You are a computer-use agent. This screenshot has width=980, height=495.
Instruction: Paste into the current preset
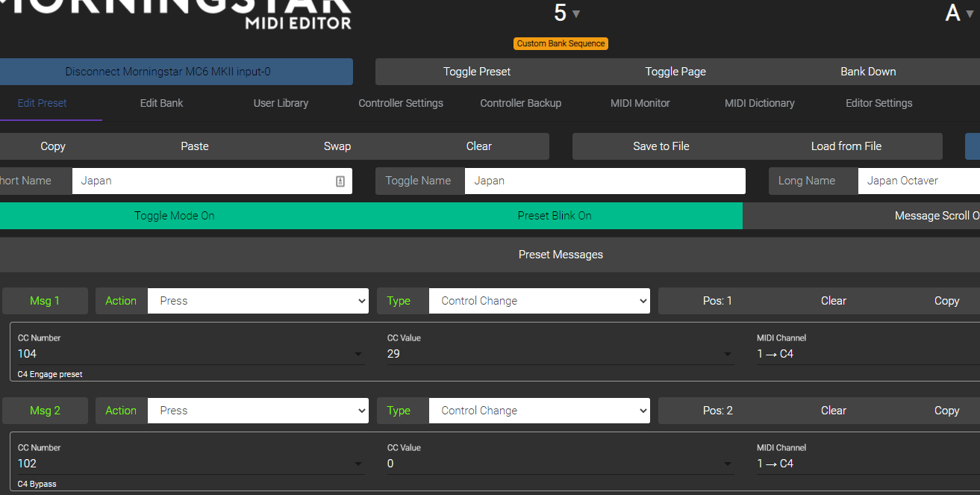pos(195,146)
